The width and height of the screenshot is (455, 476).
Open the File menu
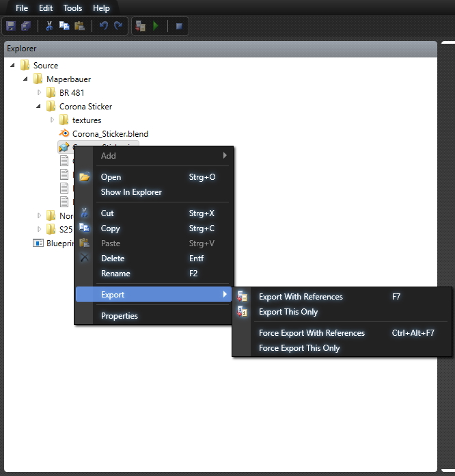(x=22, y=8)
